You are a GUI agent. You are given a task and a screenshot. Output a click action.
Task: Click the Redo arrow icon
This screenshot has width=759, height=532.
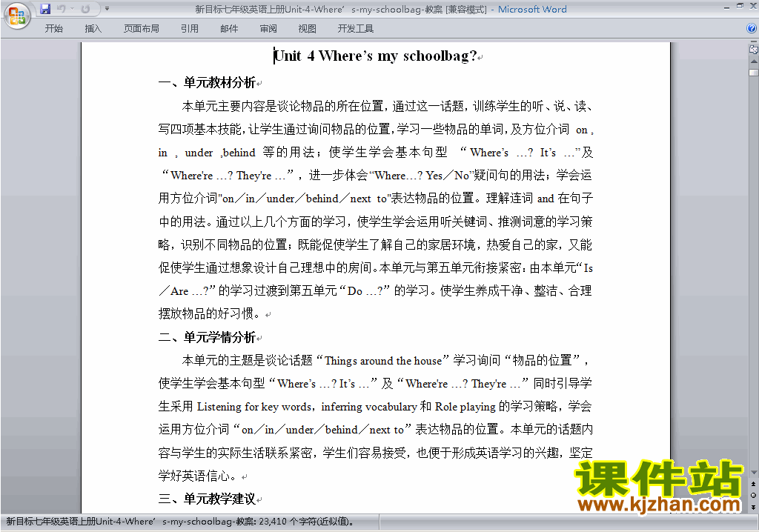point(85,9)
